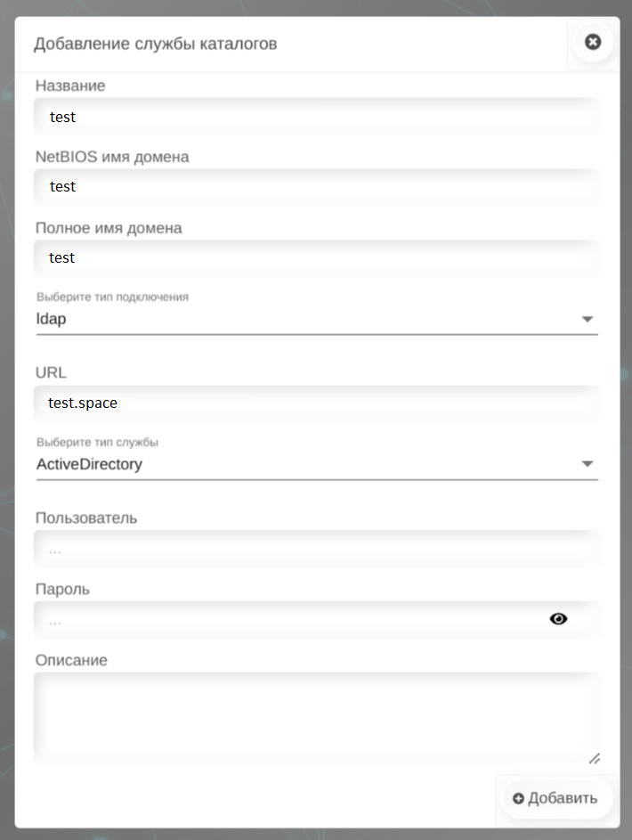The width and height of the screenshot is (632, 840).
Task: Click the dialog title Добавление службы каталогов
Action: (155, 43)
